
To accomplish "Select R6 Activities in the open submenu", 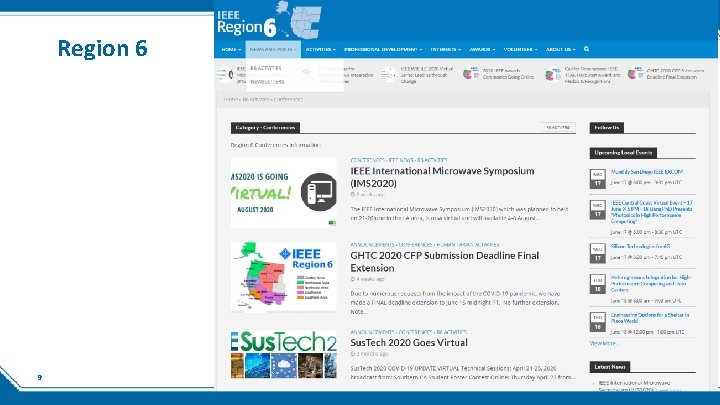I will (x=266, y=68).
